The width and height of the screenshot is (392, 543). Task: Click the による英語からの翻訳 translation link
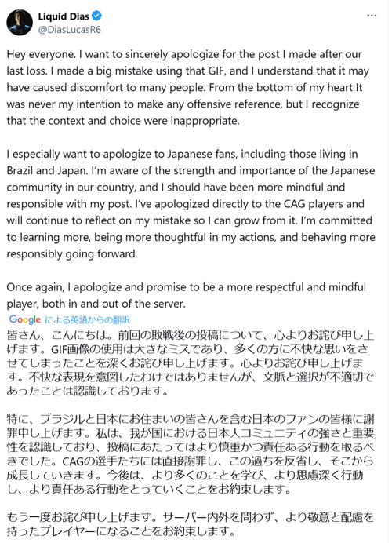point(87,319)
